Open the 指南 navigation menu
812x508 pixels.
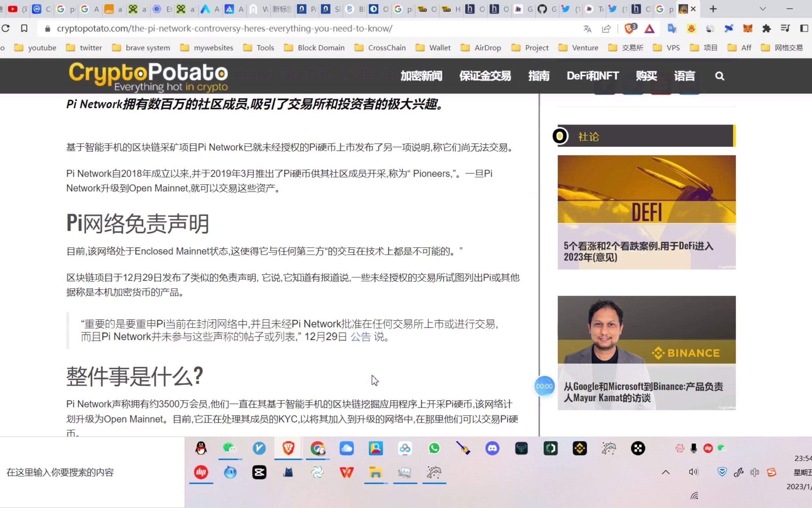click(x=539, y=76)
